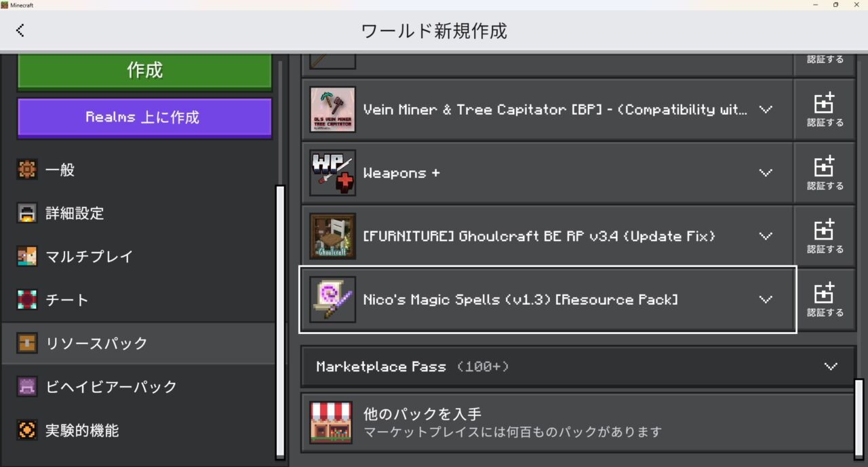Expand Nico's Magic Spells pack details

point(766,299)
